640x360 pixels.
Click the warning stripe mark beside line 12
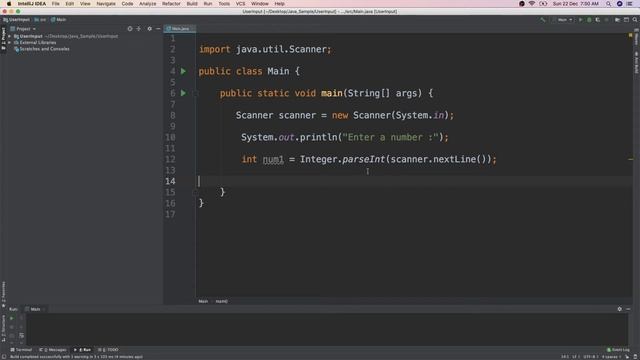631,159
